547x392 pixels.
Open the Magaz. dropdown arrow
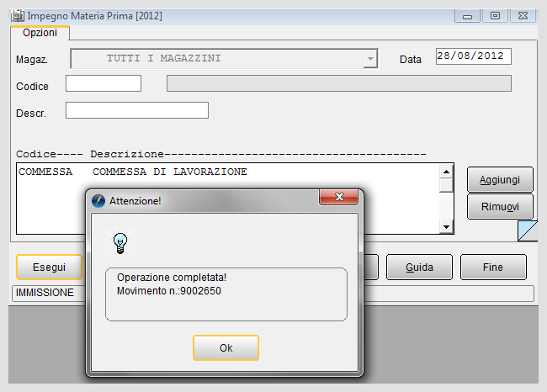click(x=370, y=59)
